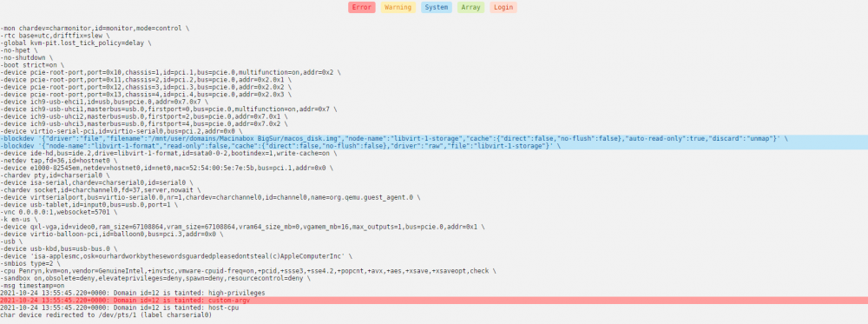Click the '-chardev pty,id=charserial0' line

coord(54,175)
